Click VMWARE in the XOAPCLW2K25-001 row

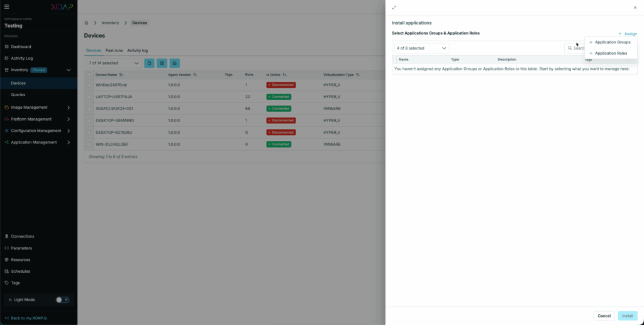[332, 109]
